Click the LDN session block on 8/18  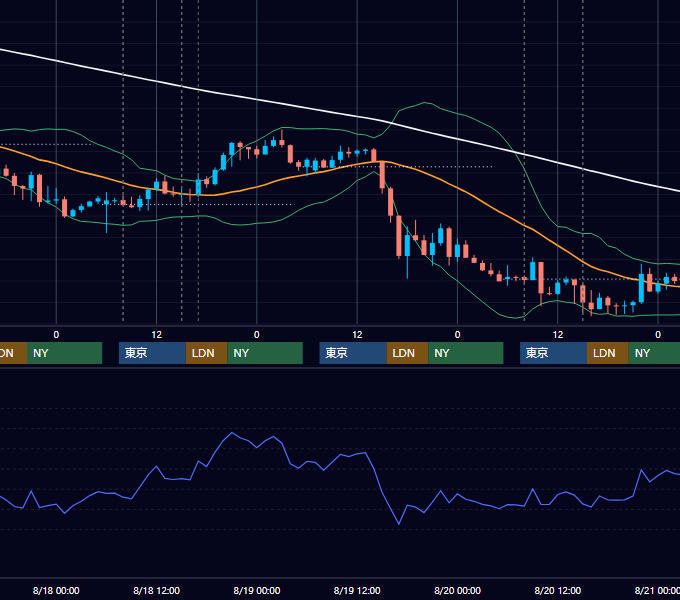pos(206,353)
